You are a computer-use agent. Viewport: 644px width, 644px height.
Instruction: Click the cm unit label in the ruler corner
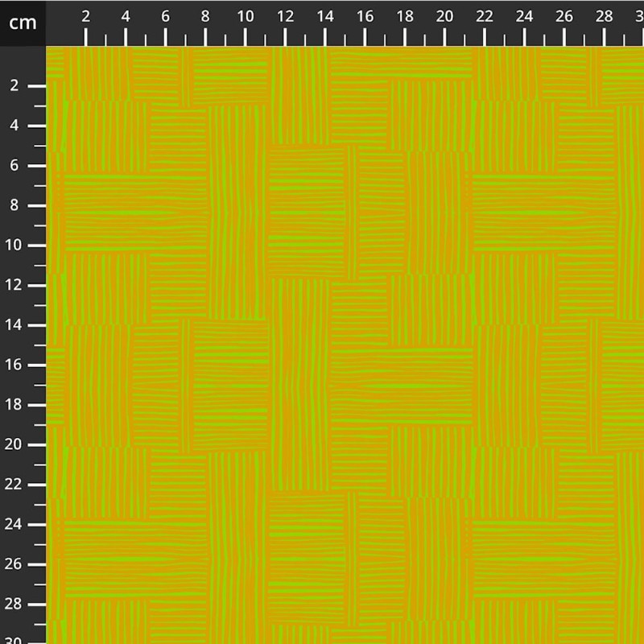[23, 23]
